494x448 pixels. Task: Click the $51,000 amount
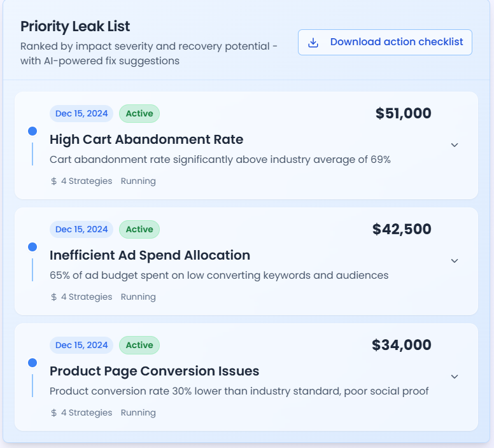coord(403,114)
